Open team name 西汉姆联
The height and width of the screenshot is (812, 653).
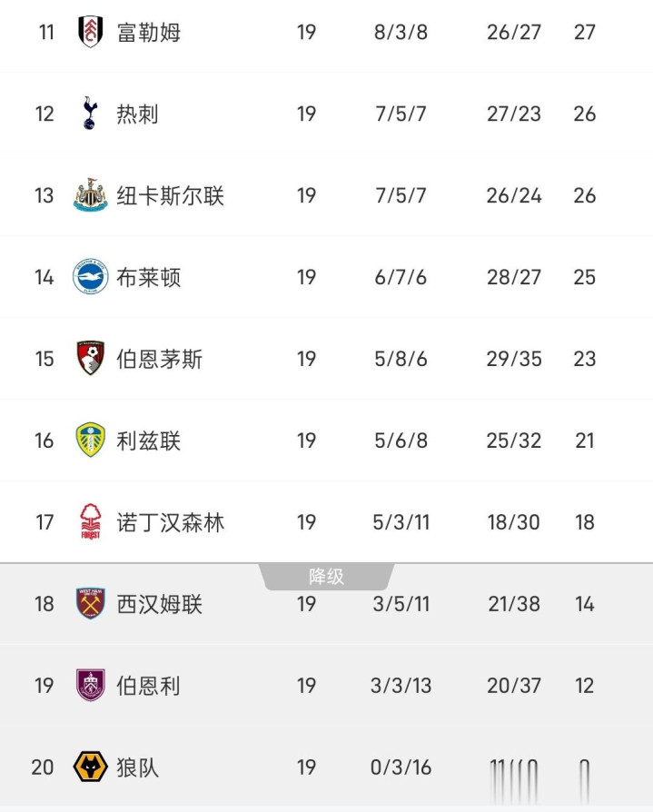pos(160,605)
